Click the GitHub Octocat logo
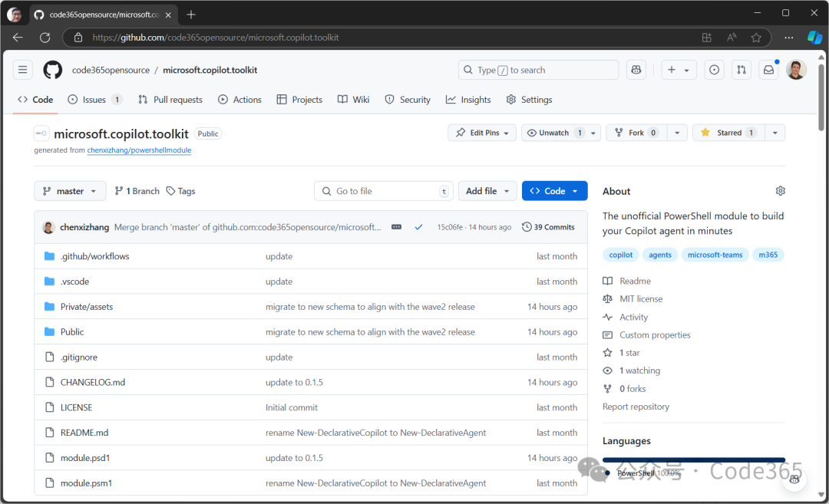829x504 pixels. [x=52, y=70]
